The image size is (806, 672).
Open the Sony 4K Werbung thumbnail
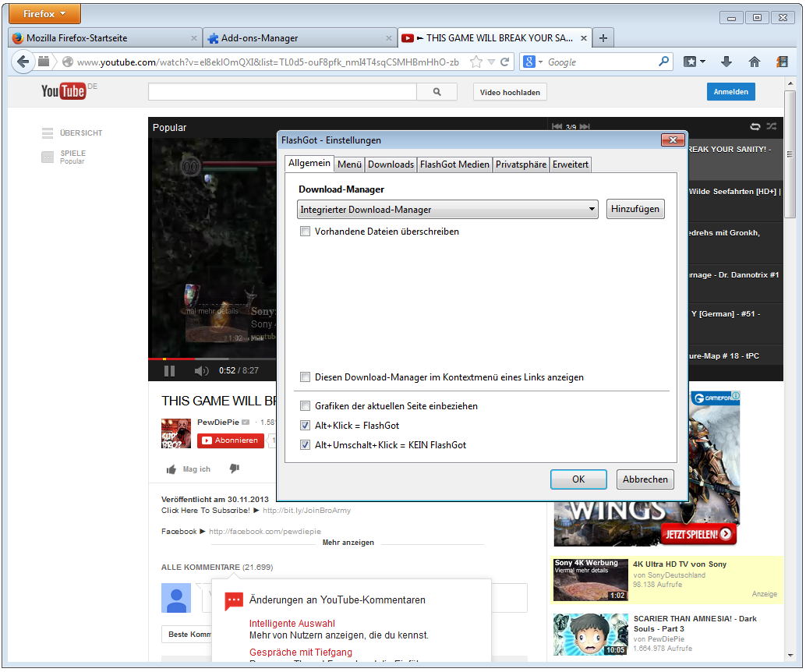pyautogui.click(x=591, y=580)
